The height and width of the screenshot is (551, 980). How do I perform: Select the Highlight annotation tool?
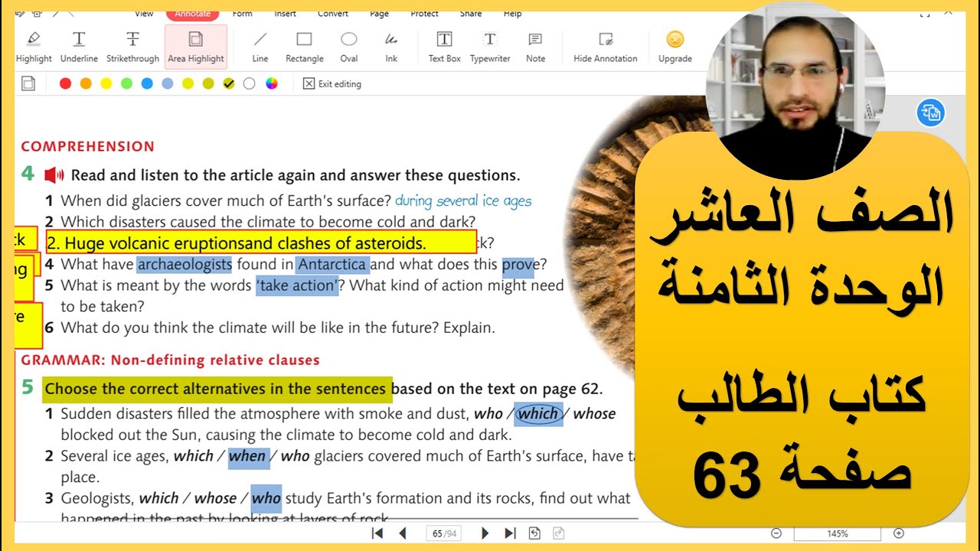(34, 47)
